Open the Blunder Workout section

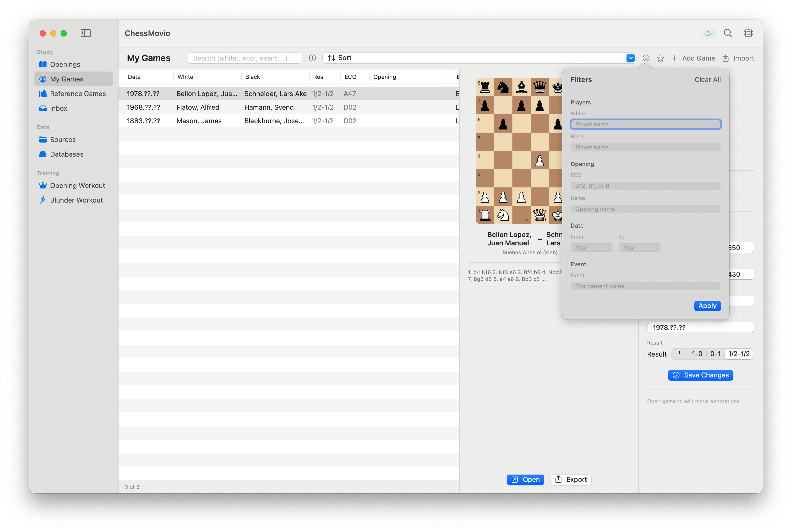[76, 200]
